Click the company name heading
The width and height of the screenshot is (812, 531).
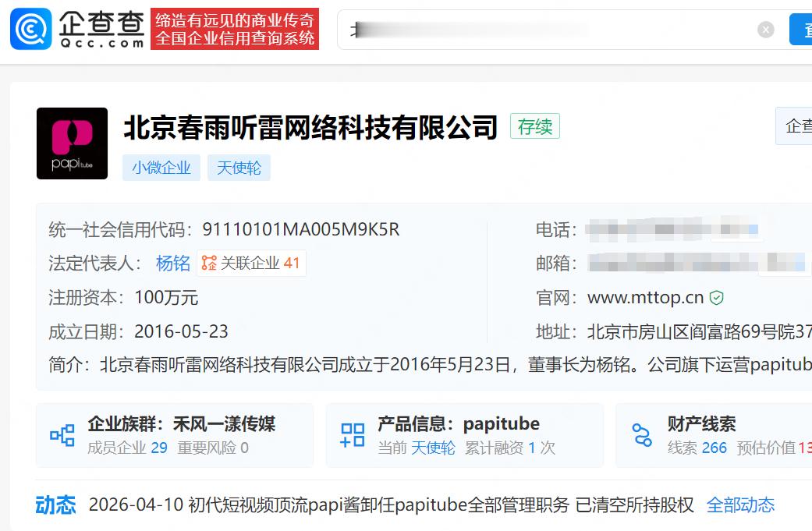[310, 127]
